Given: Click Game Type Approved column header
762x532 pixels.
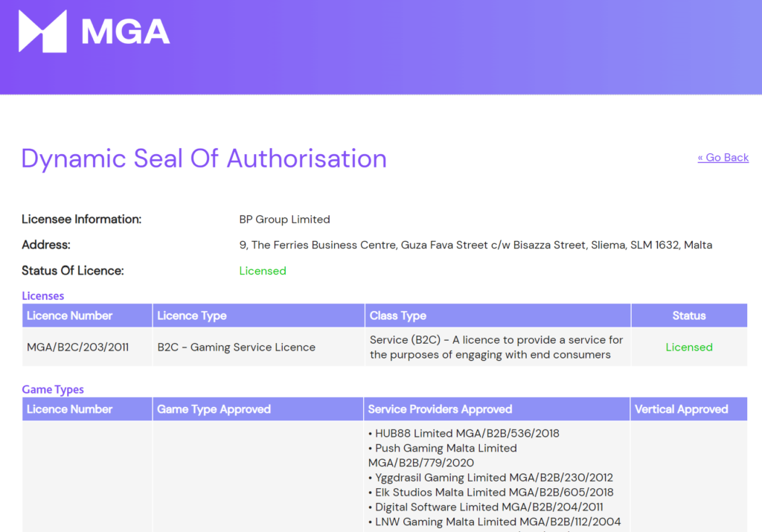Looking at the screenshot, I should pos(214,409).
